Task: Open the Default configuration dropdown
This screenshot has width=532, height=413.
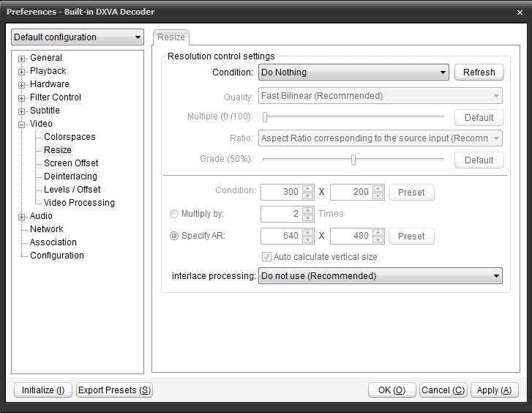Action: point(78,37)
